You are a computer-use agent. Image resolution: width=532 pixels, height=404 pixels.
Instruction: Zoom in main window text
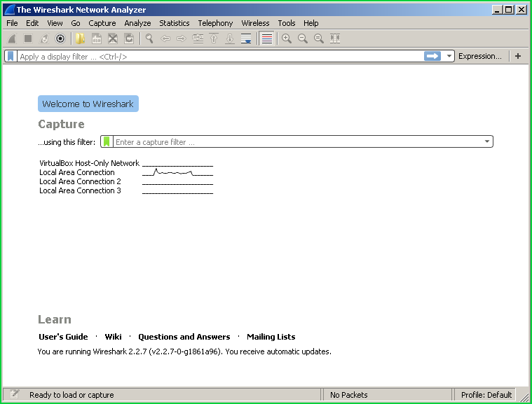click(x=287, y=39)
